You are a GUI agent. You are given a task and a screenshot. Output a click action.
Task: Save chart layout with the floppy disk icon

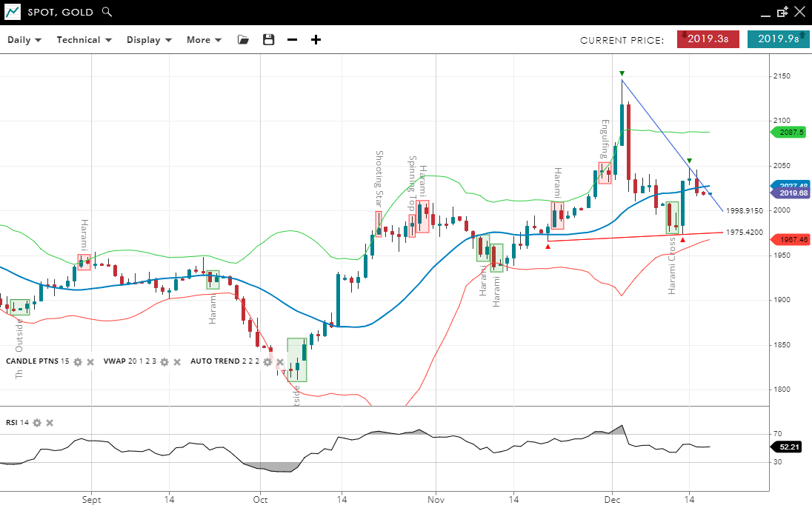click(268, 40)
